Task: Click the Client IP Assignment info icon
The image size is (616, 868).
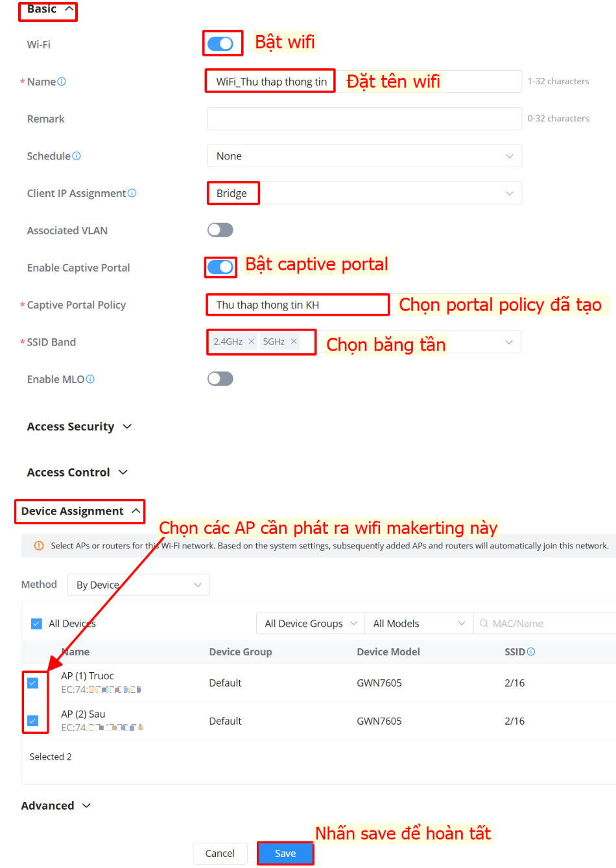Action: coord(132,193)
